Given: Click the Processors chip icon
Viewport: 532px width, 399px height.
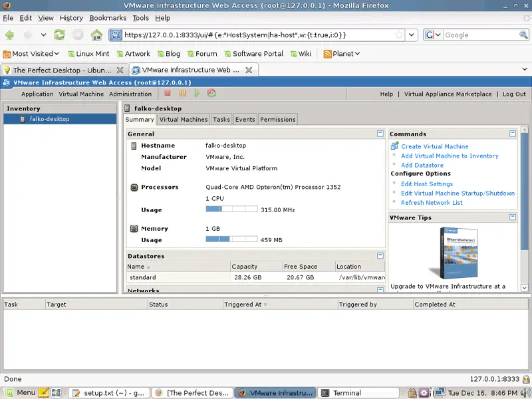Looking at the screenshot, I should click(x=134, y=188).
